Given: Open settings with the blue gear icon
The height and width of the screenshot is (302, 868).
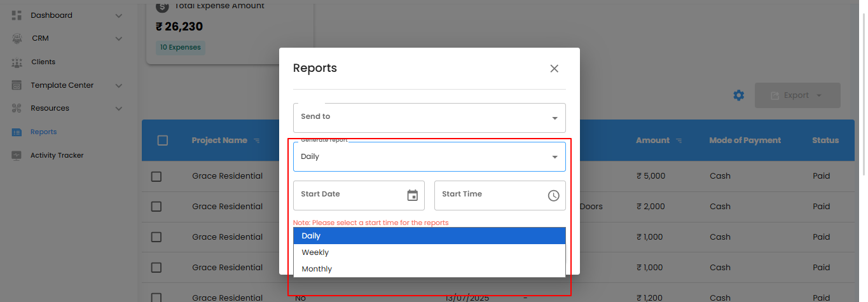Looking at the screenshot, I should pyautogui.click(x=738, y=95).
